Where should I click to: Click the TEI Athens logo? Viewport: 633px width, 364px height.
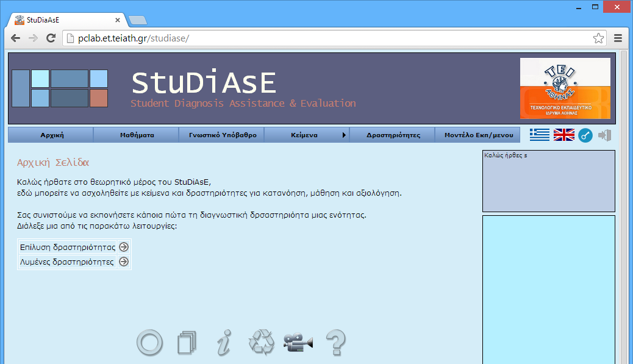(565, 88)
